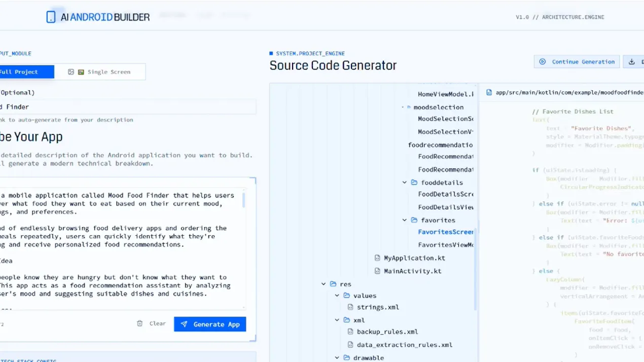The height and width of the screenshot is (362, 644).
Task: Click the drawable folder icon
Action: click(x=347, y=357)
